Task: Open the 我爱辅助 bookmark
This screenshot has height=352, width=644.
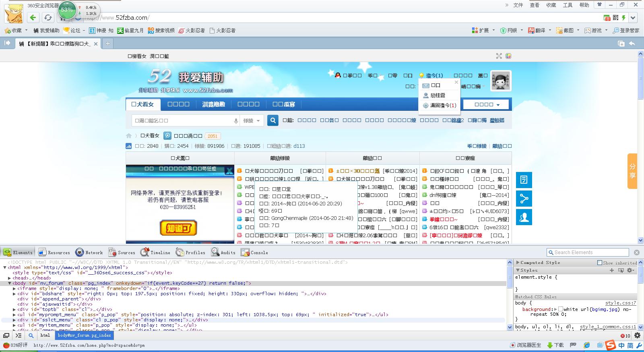Action: 46,31
